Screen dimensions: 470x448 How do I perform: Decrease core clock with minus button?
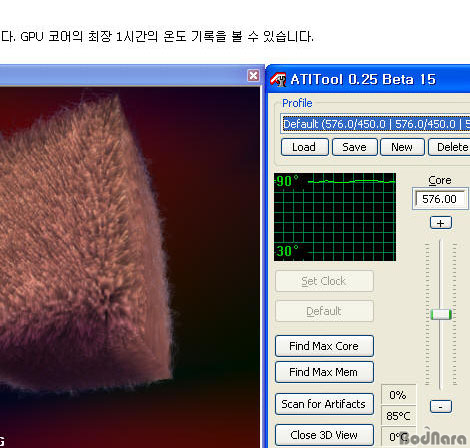(x=441, y=406)
